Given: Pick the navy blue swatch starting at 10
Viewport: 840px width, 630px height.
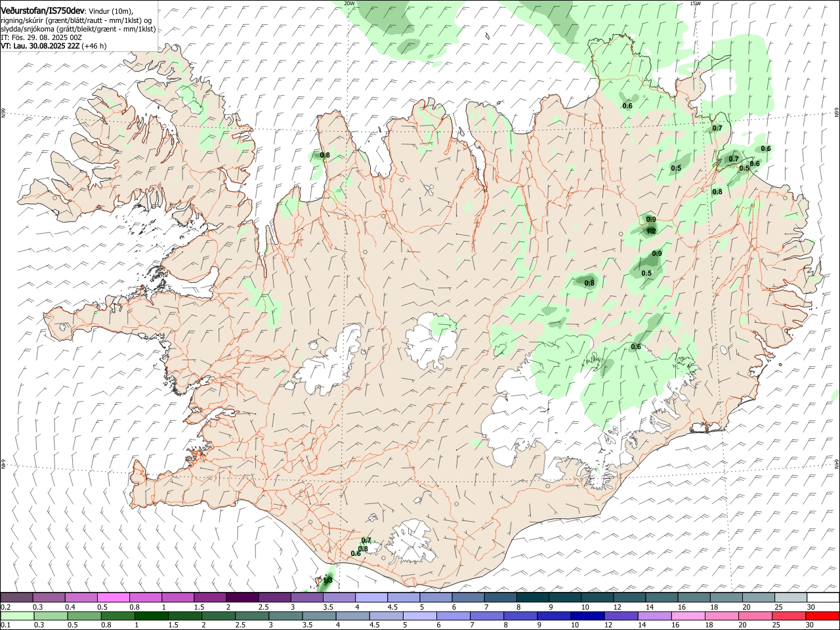Looking at the screenshot, I should tap(587, 616).
